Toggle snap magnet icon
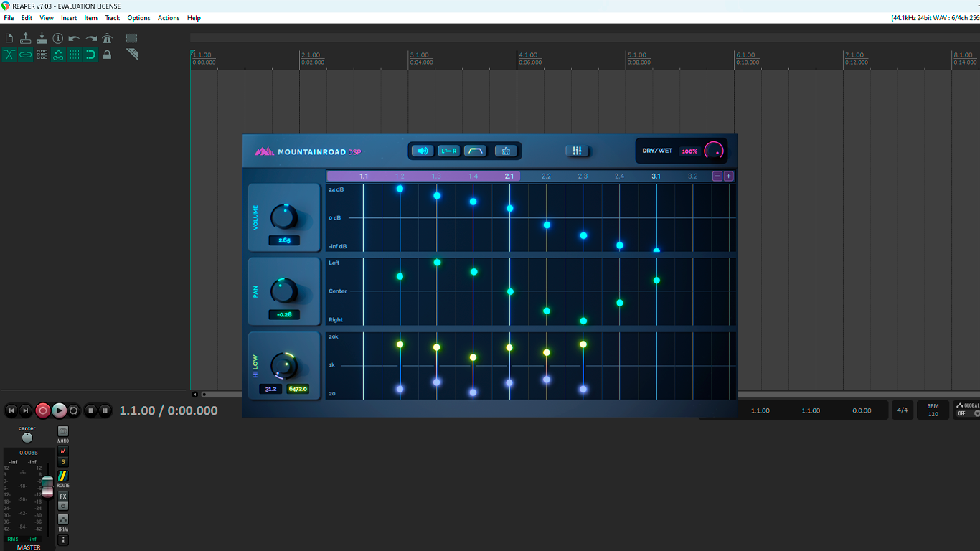The height and width of the screenshot is (551, 980). [91, 55]
